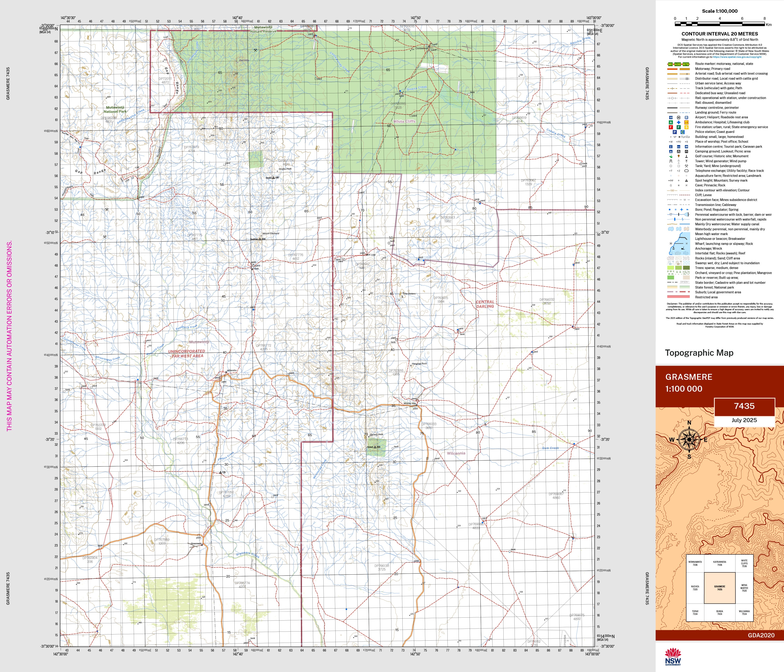Click the M1 motorway route marker
Image resolution: width=784 pixels, height=672 pixels.
tap(670, 64)
